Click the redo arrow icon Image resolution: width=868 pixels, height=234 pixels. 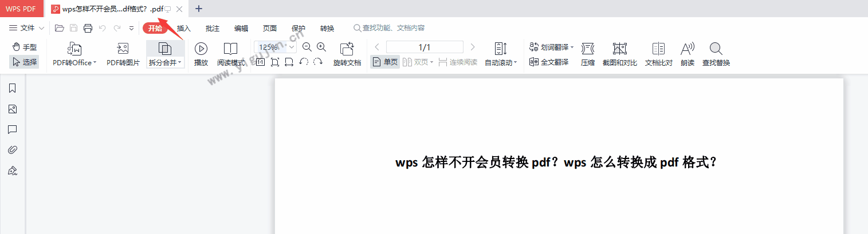[117, 28]
